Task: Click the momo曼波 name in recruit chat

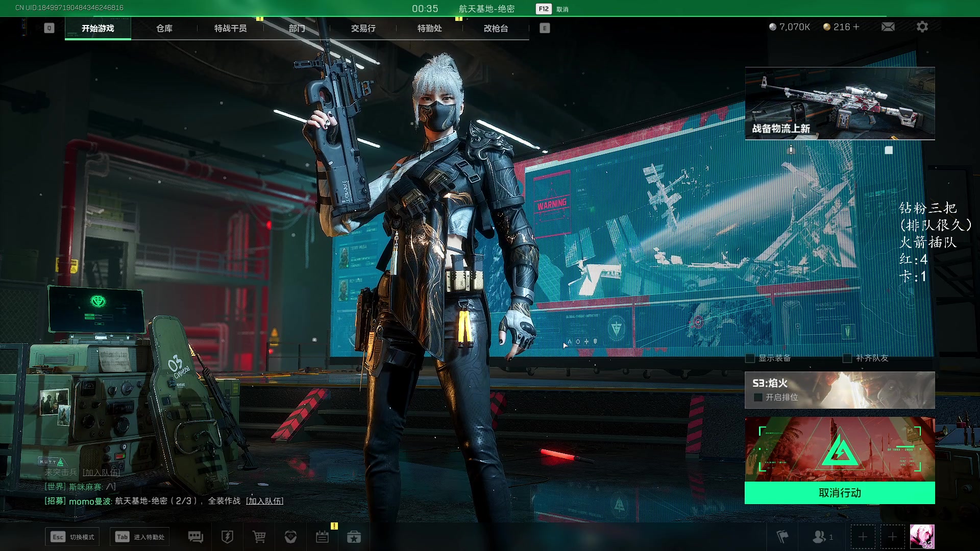Action: 90,501
